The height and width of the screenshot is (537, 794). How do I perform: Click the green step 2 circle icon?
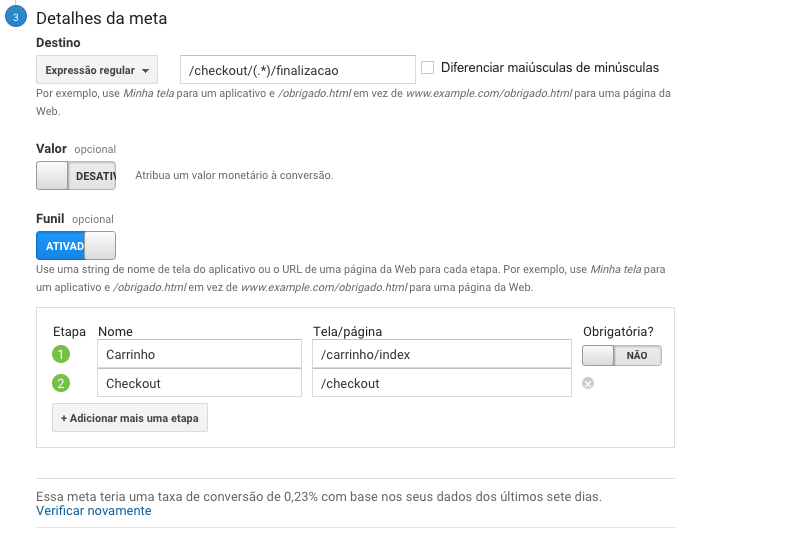click(61, 383)
